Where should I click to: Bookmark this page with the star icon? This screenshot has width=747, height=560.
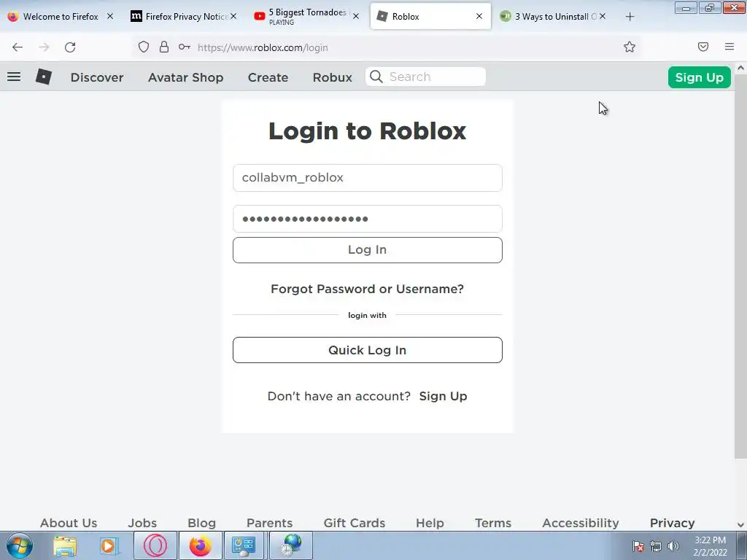(x=630, y=47)
